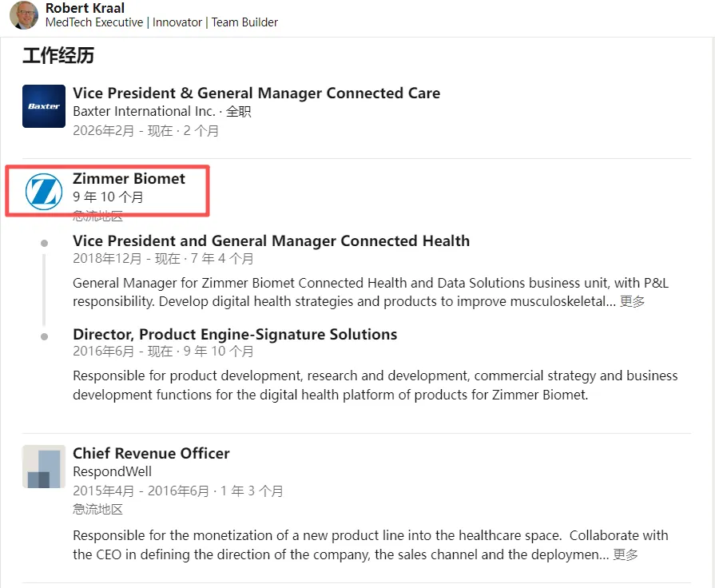Click the Robert Kraal name link

tap(85, 8)
